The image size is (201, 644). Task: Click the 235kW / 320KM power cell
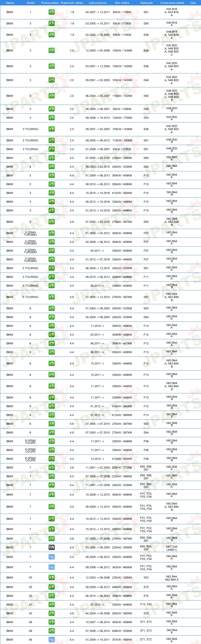click(122, 578)
